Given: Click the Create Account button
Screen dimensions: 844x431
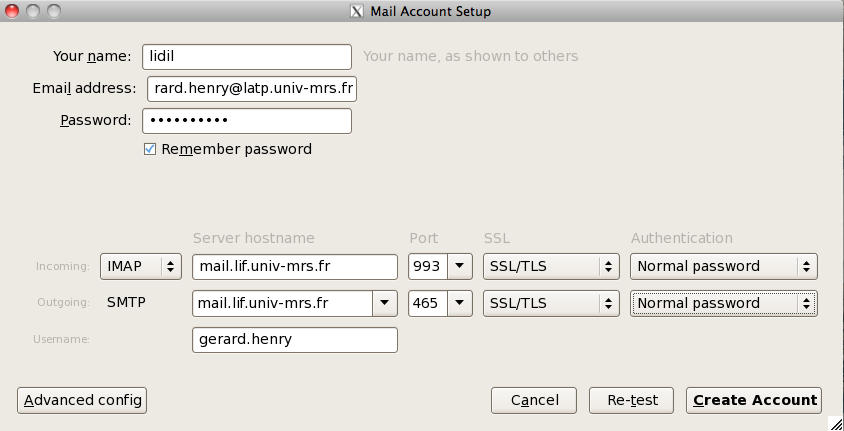Looking at the screenshot, I should pos(754,400).
